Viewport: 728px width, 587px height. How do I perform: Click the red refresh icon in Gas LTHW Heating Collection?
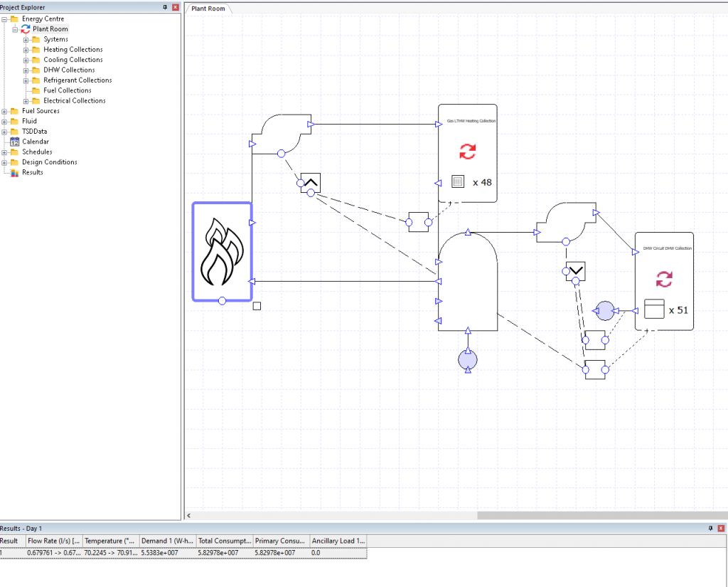tap(467, 151)
